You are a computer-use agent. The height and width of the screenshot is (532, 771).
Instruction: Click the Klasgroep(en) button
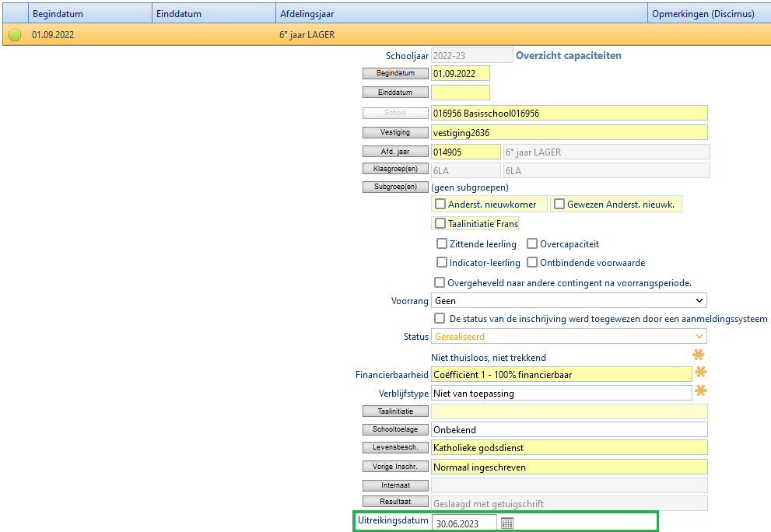click(x=395, y=169)
